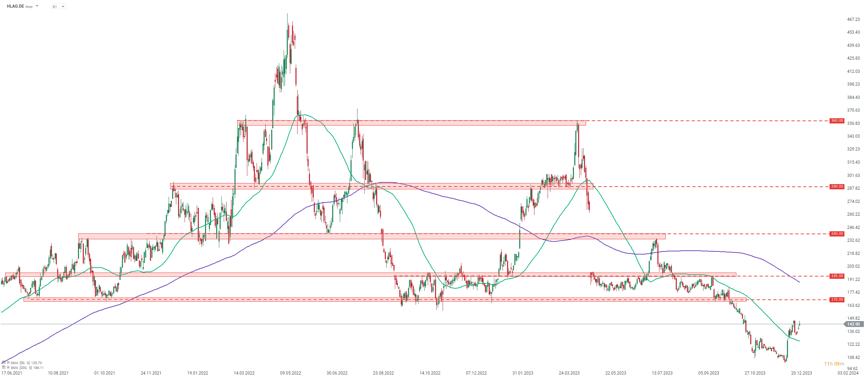Viewport: 868px width, 379px height.
Task: Click the 20.12.2023 date on time axis
Action: tap(801, 373)
